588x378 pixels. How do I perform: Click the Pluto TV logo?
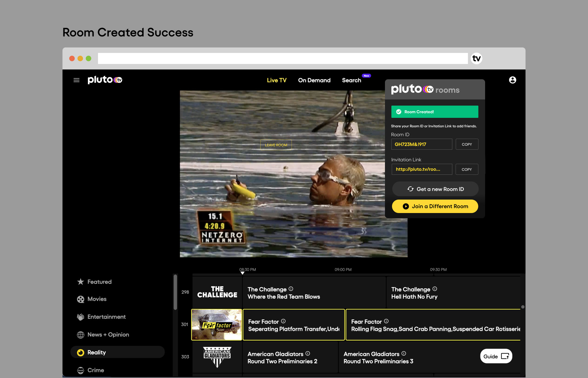tap(105, 80)
